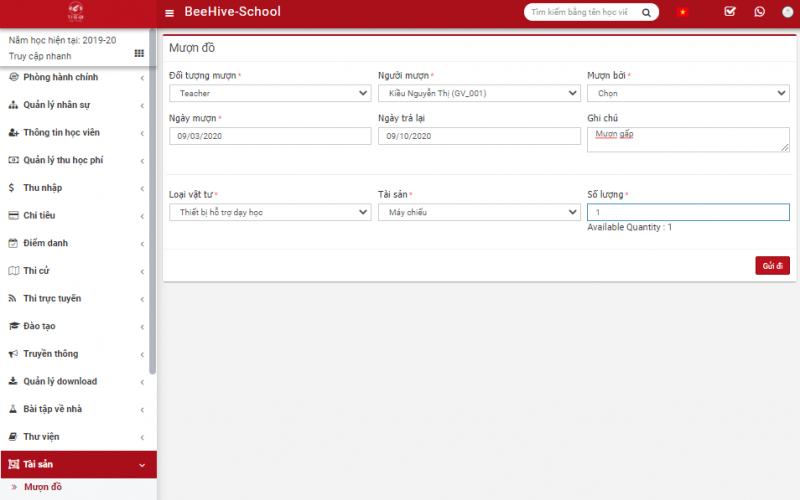Click the Gửi đi submit button

pyautogui.click(x=772, y=265)
